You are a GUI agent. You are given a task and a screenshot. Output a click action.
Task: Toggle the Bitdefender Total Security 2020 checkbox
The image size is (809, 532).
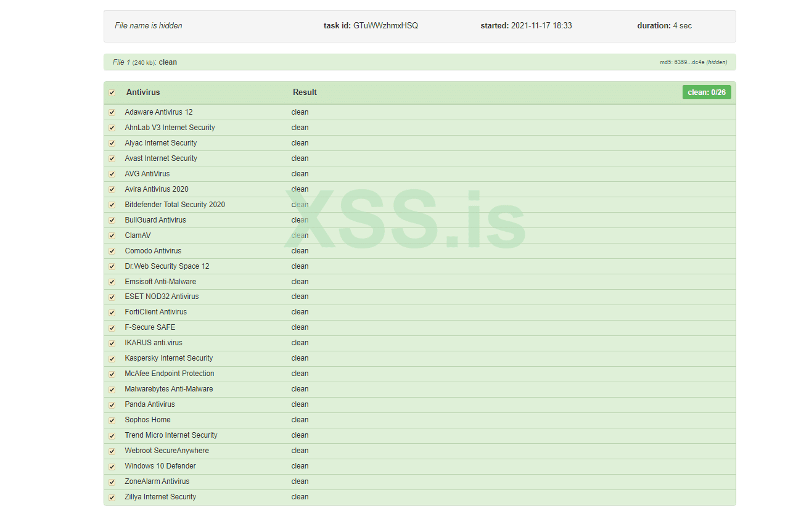pos(112,205)
